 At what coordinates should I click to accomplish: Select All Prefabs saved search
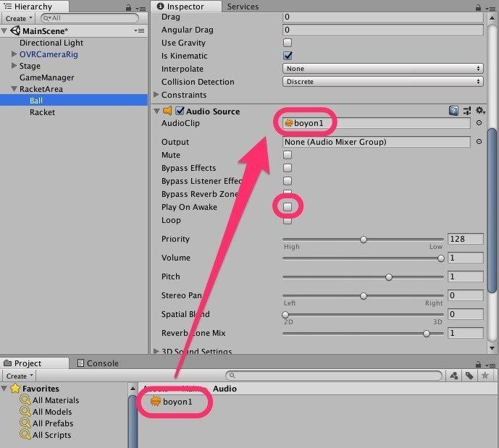pyautogui.click(x=46, y=423)
